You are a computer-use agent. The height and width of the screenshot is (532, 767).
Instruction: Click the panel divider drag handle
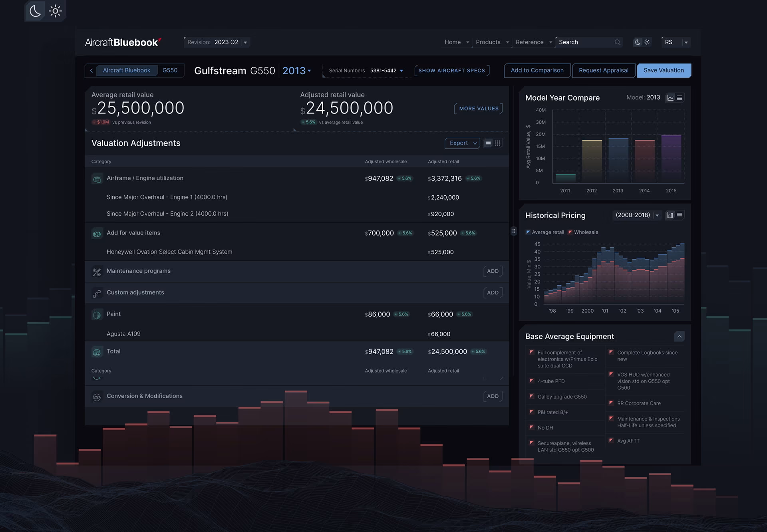click(514, 231)
